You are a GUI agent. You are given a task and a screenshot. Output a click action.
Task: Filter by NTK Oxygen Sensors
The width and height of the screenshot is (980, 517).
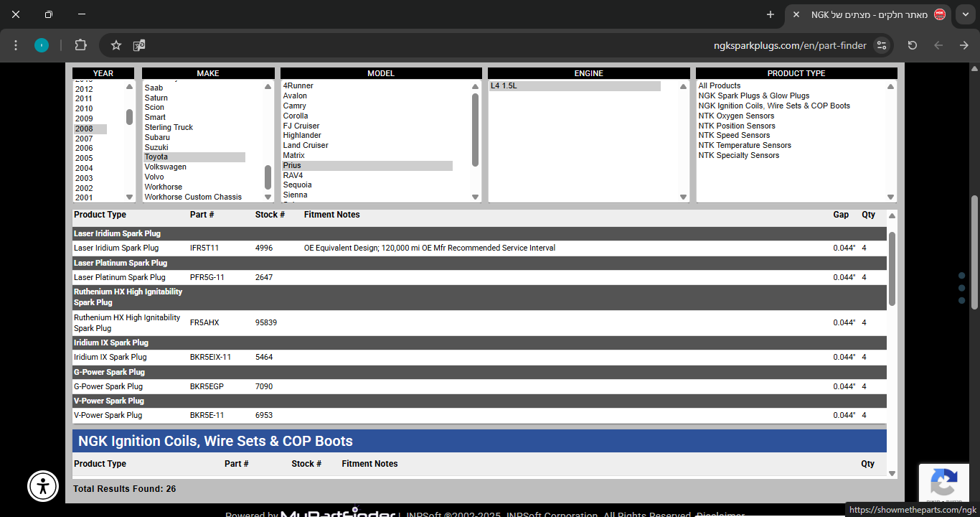(x=736, y=116)
